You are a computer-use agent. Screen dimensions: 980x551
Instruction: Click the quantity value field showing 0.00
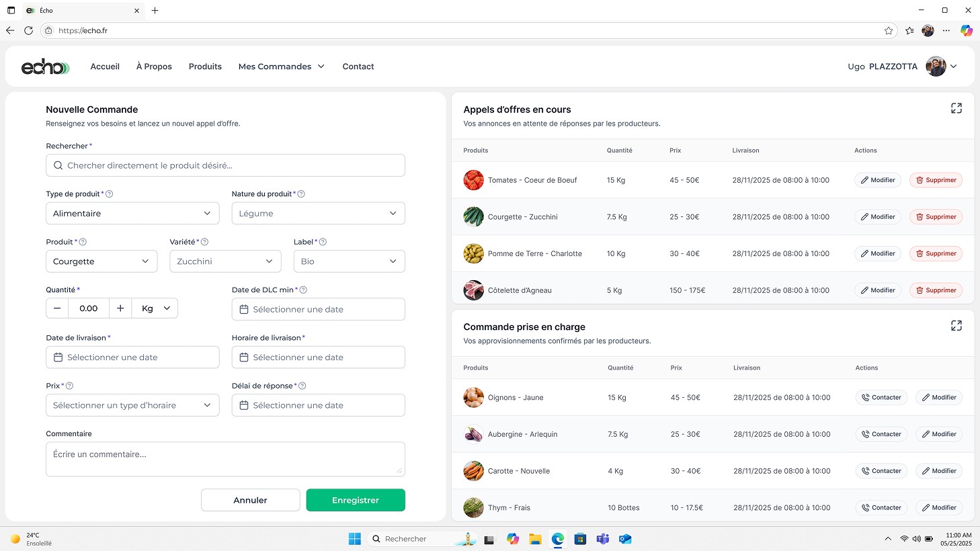point(89,308)
